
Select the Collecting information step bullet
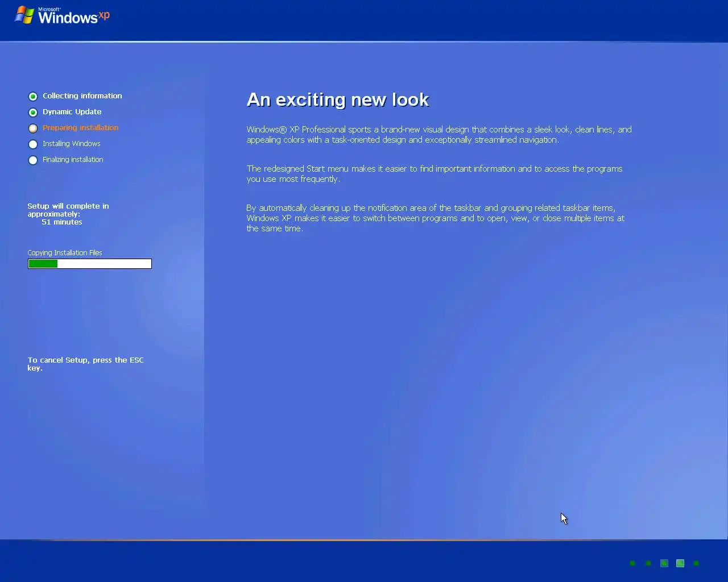click(33, 97)
